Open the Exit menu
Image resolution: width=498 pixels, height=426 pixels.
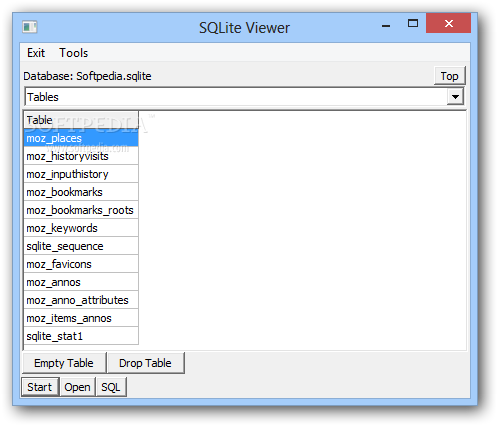coord(36,53)
